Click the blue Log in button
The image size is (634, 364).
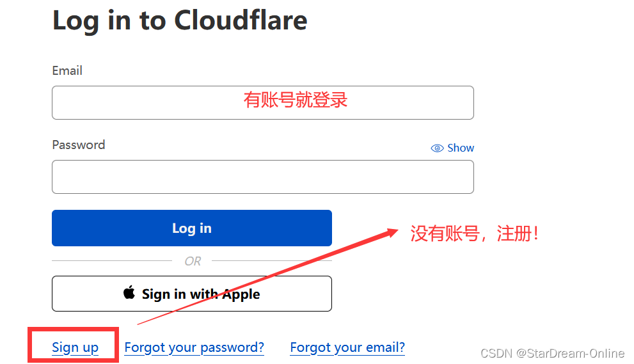coord(192,228)
